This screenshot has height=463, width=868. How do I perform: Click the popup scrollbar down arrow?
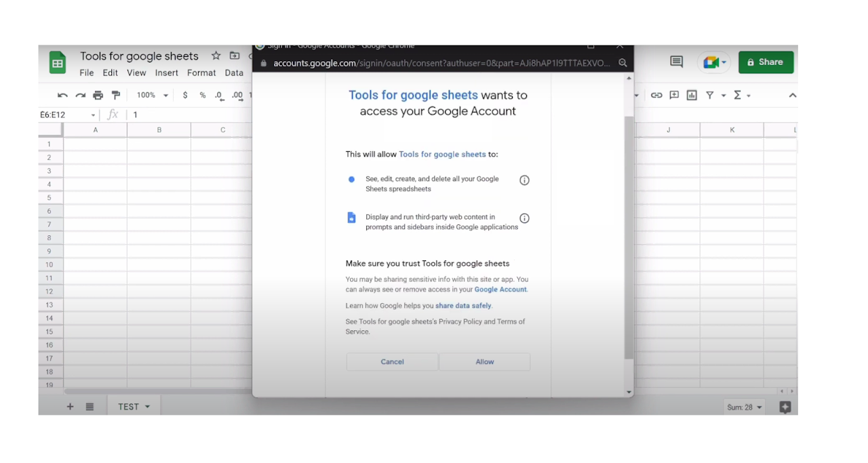pyautogui.click(x=629, y=392)
